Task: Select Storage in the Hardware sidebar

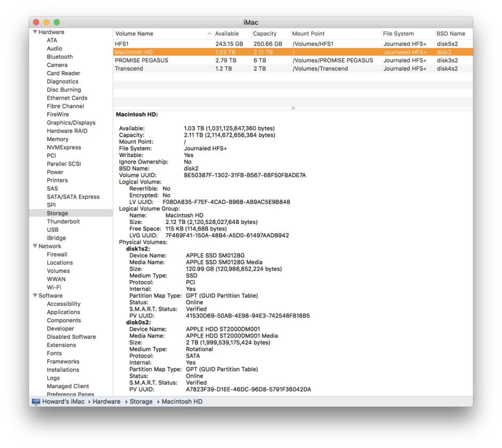Action: tap(58, 213)
